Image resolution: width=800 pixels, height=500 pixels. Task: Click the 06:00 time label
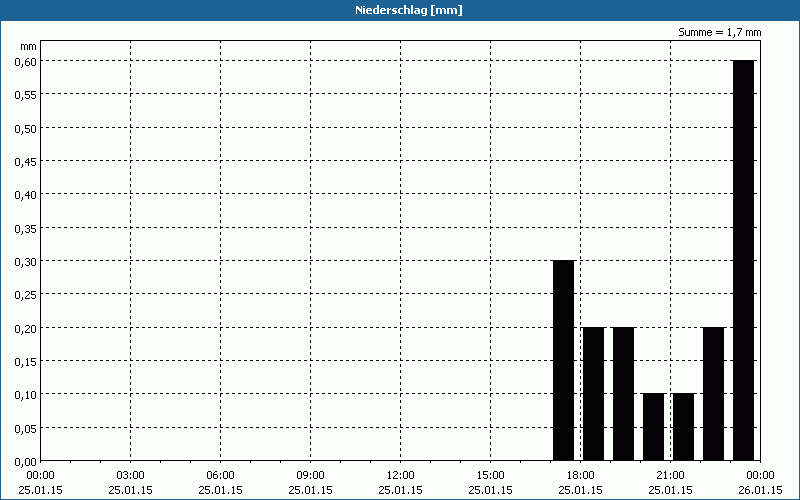[x=220, y=475]
